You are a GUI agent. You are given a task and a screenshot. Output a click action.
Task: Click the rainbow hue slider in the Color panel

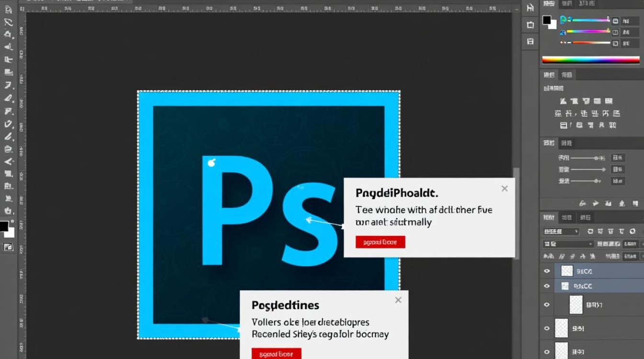(588, 32)
